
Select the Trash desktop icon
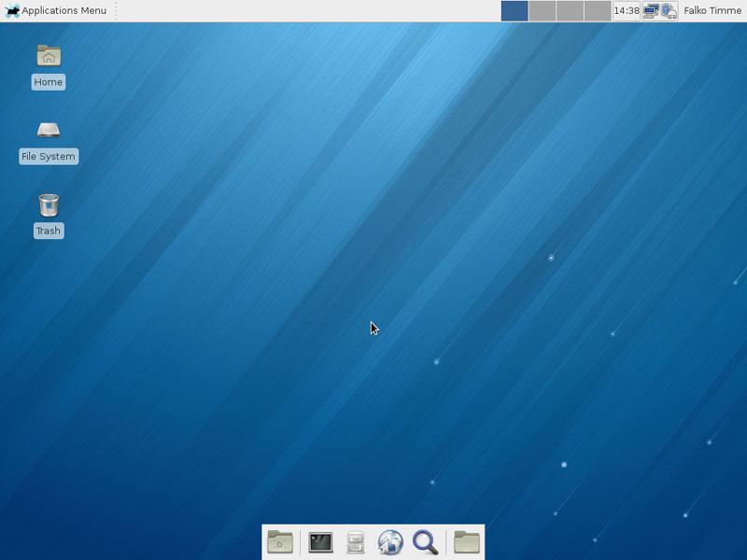pyautogui.click(x=49, y=205)
